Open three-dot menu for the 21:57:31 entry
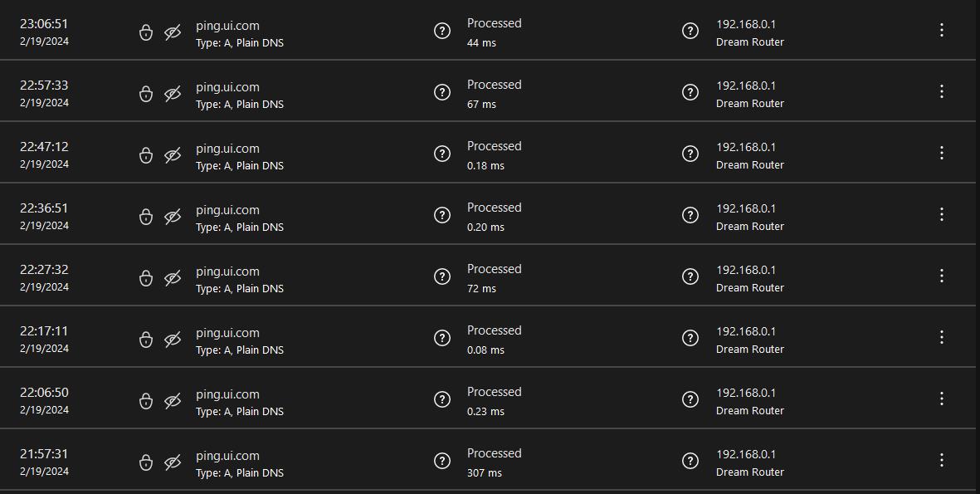Image resolution: width=980 pixels, height=494 pixels. [941, 460]
